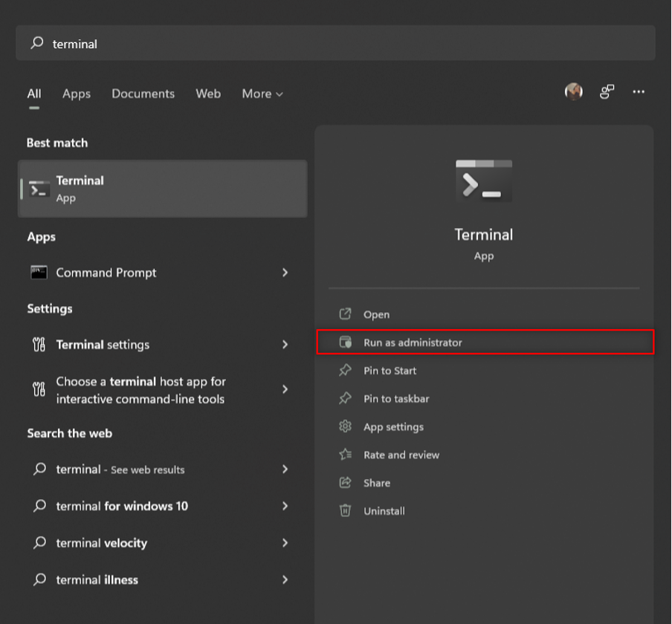Click the search box containing terminal
Viewport: 672px width, 624px height.
tap(335, 44)
